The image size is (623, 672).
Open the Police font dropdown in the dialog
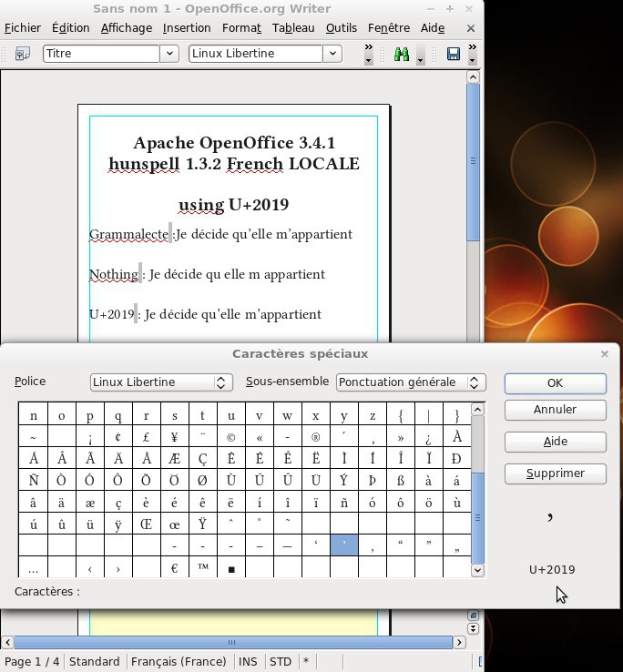click(161, 382)
